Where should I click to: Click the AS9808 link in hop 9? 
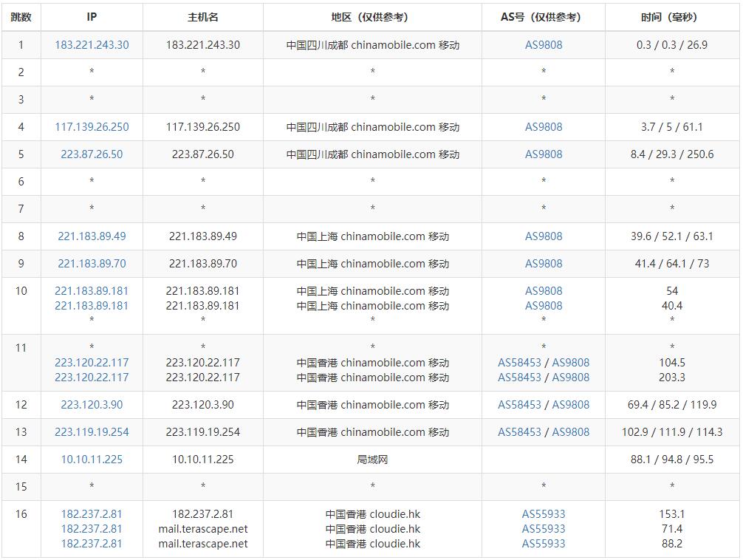(x=544, y=264)
